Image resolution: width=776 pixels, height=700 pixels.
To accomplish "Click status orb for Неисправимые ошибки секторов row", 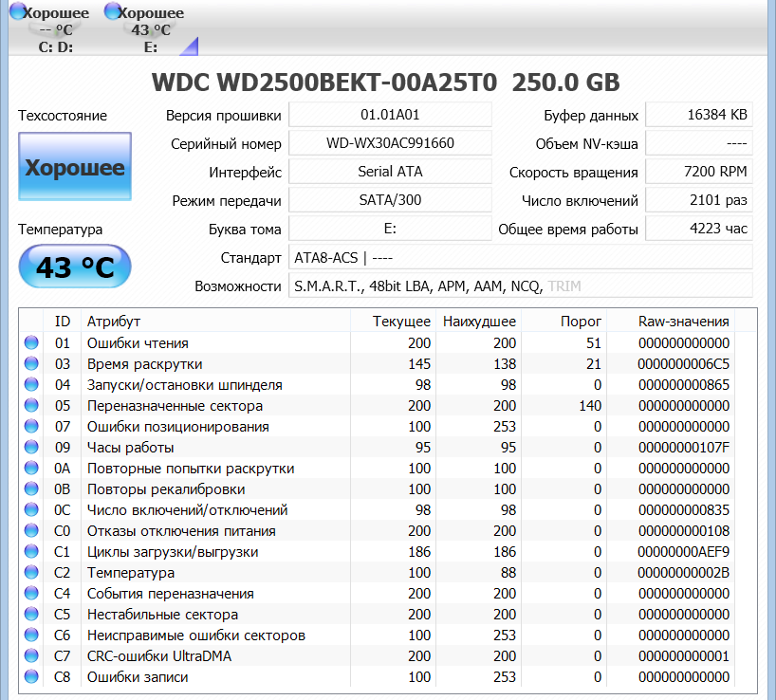I will [x=31, y=635].
